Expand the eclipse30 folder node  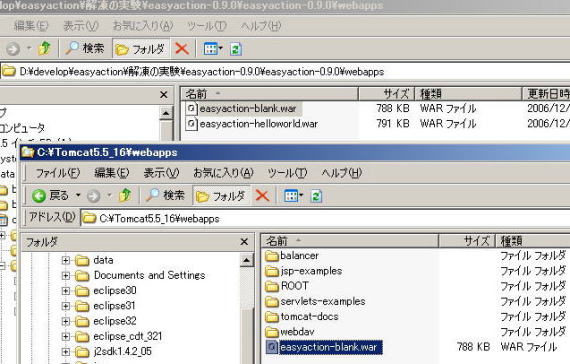point(66,291)
